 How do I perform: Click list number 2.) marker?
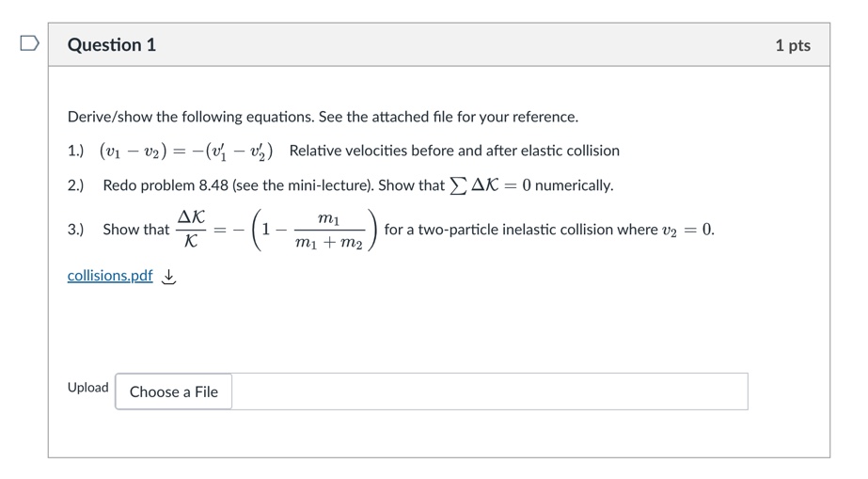point(76,185)
